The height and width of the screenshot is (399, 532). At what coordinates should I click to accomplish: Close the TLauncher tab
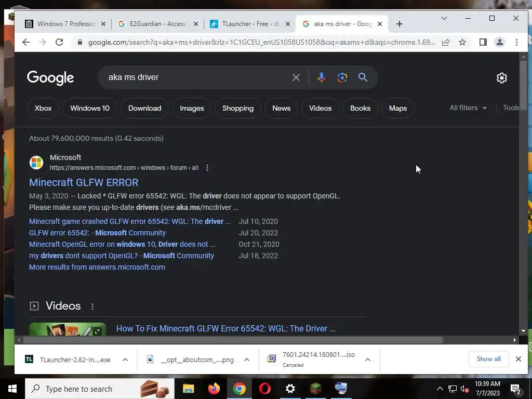288,24
